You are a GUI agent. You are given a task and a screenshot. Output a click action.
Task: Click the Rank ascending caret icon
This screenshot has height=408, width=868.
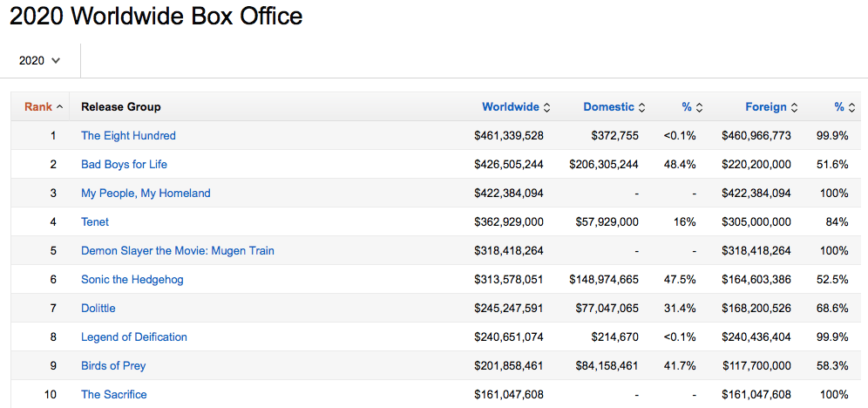59,107
